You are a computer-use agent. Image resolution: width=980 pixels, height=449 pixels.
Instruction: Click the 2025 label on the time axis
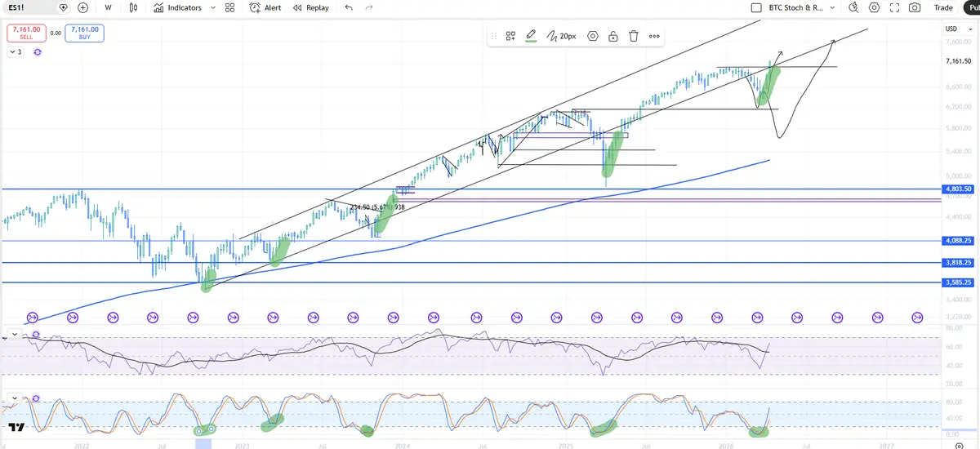565,445
